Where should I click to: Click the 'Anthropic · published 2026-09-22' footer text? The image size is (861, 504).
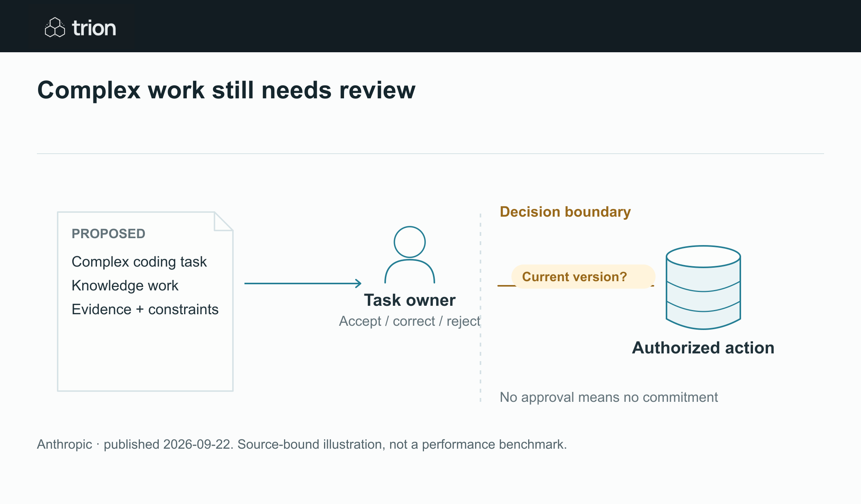click(x=302, y=444)
